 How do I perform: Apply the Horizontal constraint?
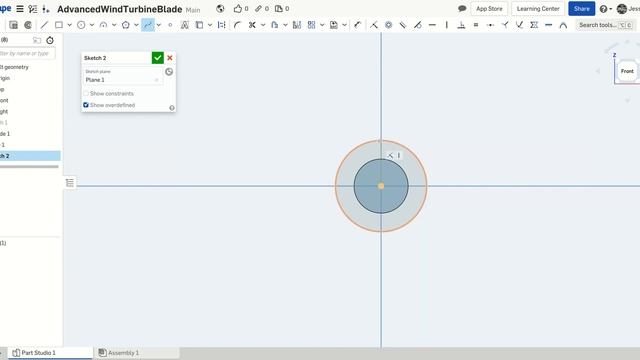point(432,25)
